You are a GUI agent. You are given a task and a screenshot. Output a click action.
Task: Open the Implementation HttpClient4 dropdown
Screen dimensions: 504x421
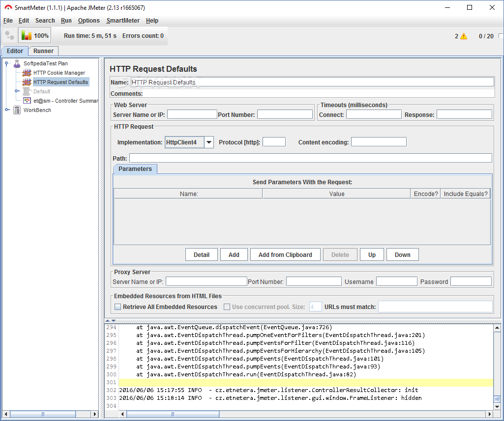209,142
